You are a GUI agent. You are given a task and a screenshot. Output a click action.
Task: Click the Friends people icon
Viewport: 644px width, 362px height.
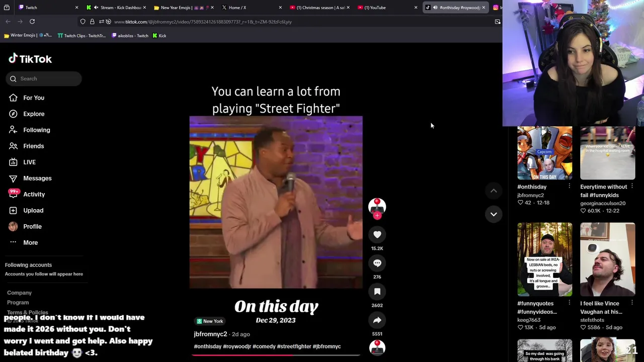pos(13,146)
